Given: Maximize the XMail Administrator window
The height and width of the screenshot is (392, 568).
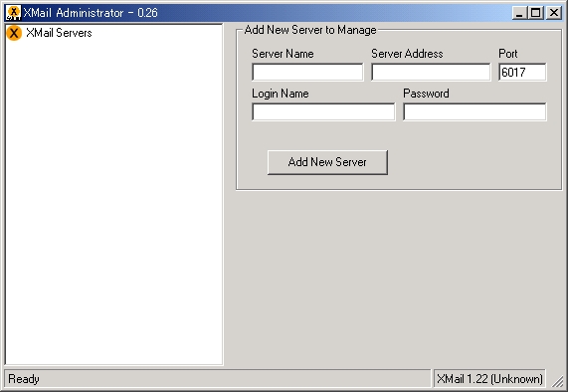Looking at the screenshot, I should point(535,13).
